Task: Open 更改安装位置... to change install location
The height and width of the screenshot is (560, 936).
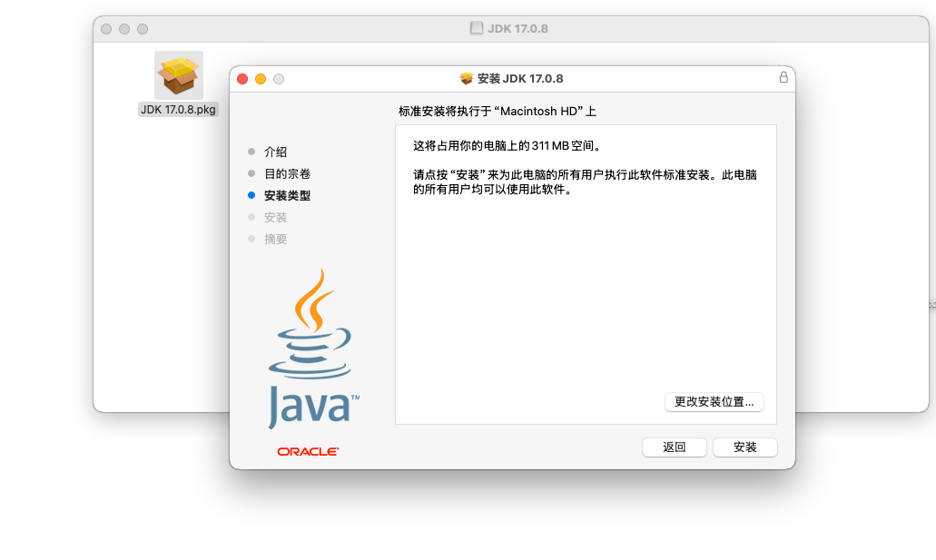Action: pyautogui.click(x=714, y=402)
